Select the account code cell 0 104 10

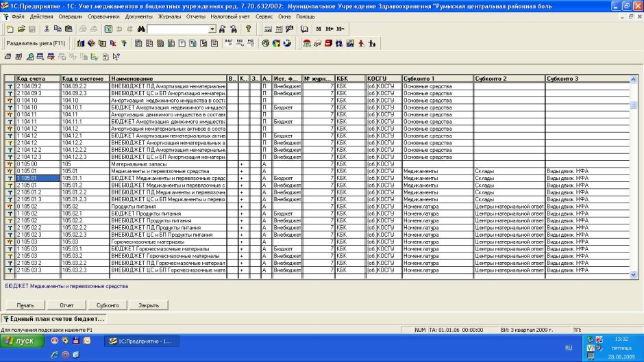[x=38, y=100]
